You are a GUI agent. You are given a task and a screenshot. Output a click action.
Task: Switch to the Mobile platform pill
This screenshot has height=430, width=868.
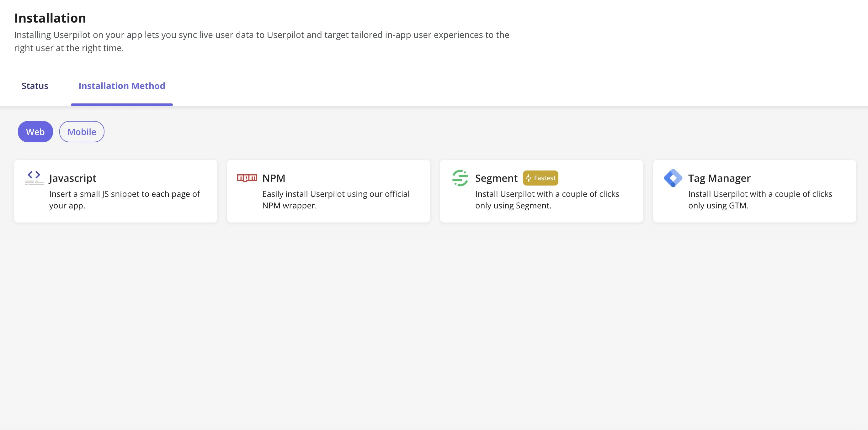82,132
